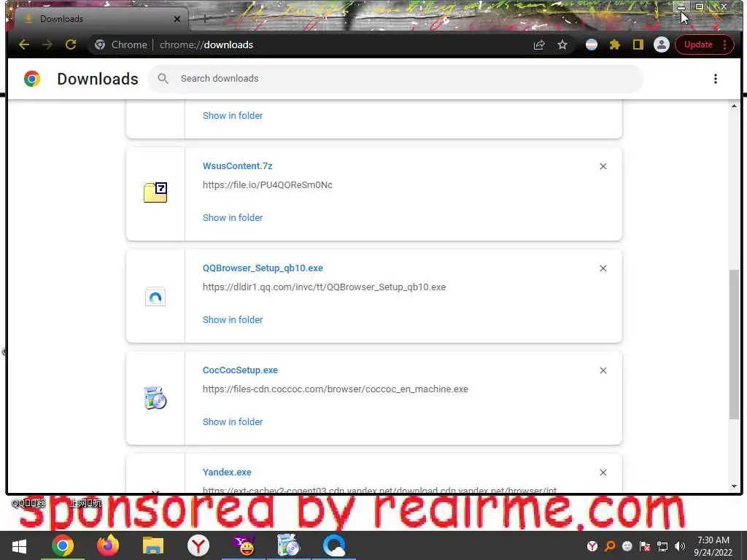747x560 pixels.
Task: Click the taskbar clock showing 7:30 AM
Action: [x=713, y=546]
